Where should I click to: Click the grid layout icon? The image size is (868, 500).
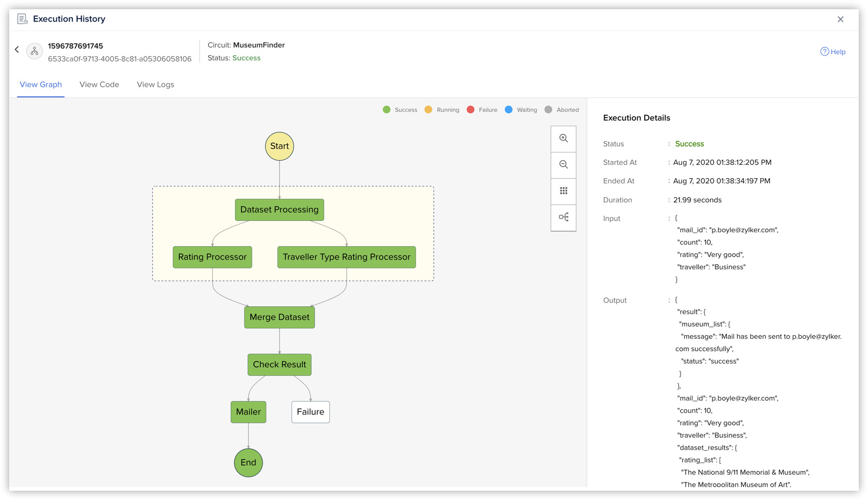click(564, 191)
